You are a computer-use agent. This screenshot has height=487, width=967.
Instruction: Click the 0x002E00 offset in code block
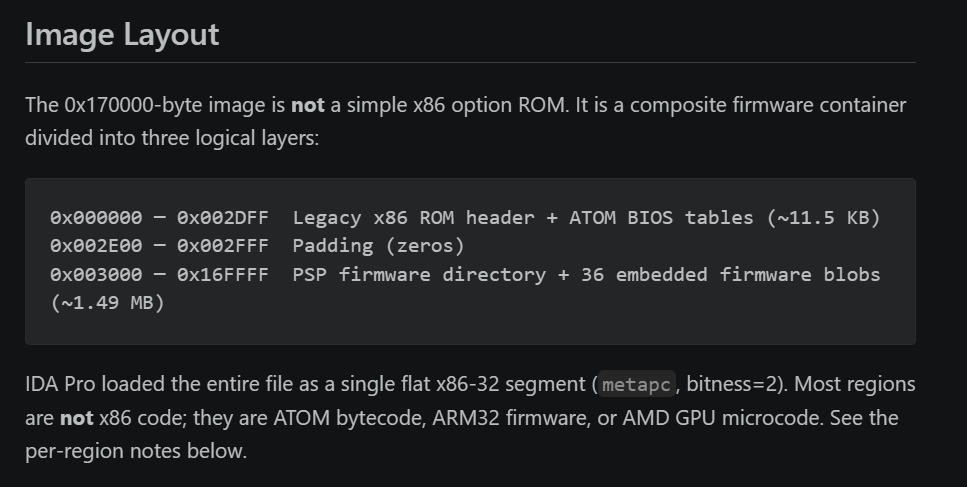(x=96, y=246)
